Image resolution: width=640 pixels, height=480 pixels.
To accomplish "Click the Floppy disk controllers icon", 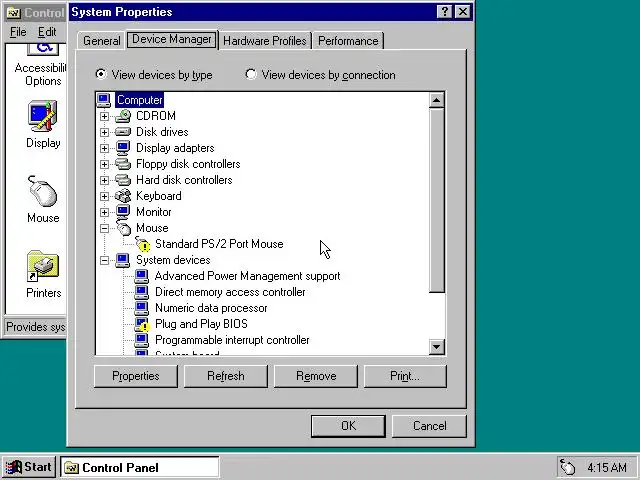I will pos(123,164).
